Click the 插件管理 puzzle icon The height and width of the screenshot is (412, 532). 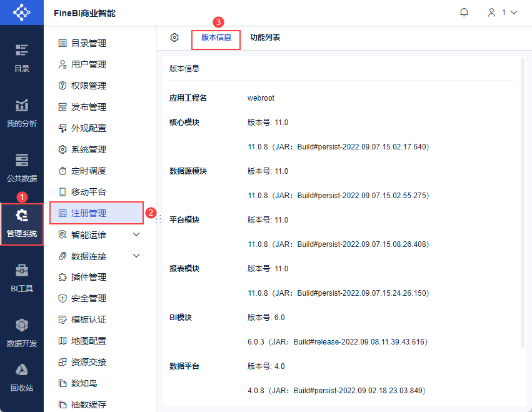coord(63,277)
